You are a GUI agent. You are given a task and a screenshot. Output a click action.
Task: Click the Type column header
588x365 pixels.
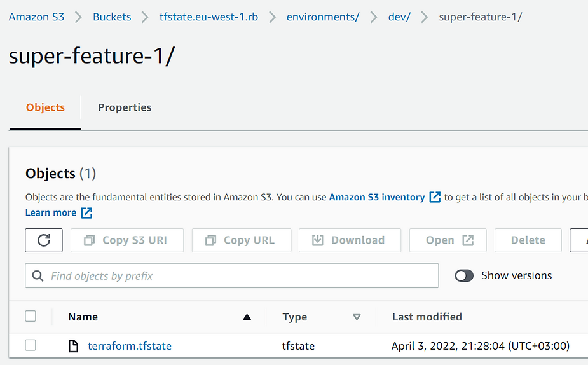pos(295,317)
